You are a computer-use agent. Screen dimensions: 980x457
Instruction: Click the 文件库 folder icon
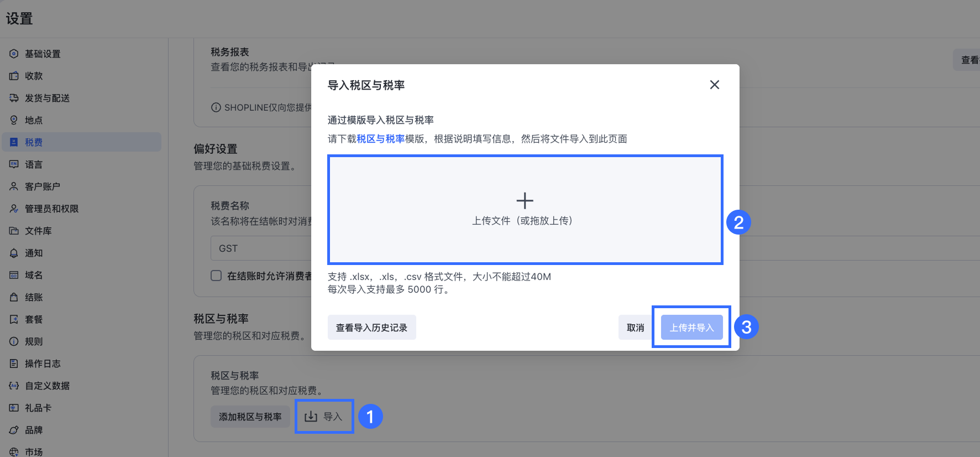coord(14,231)
